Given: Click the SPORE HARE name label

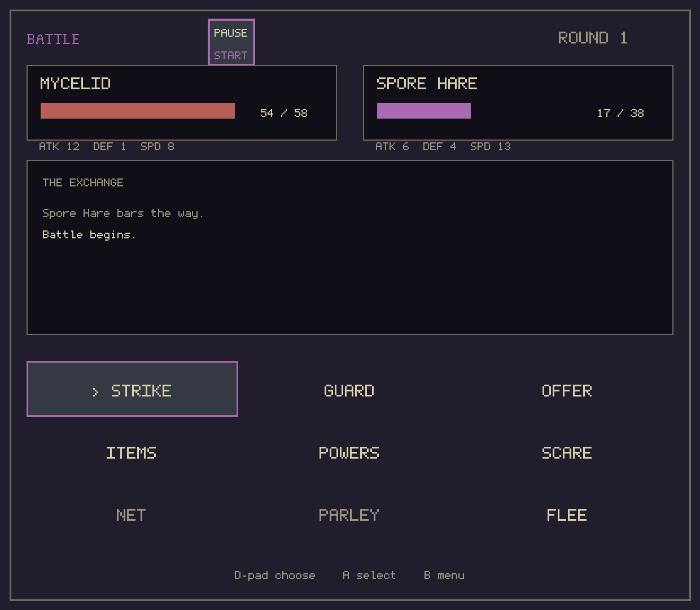Looking at the screenshot, I should [427, 84].
